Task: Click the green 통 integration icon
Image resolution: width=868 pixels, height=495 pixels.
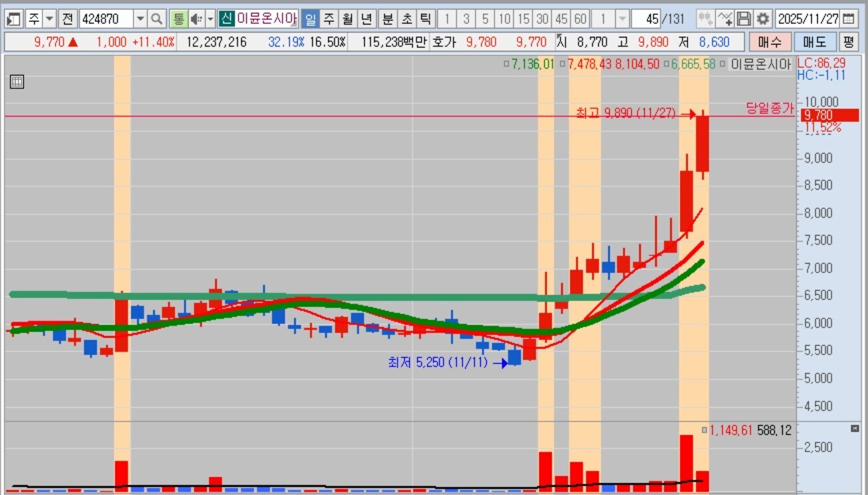Action: click(x=179, y=19)
